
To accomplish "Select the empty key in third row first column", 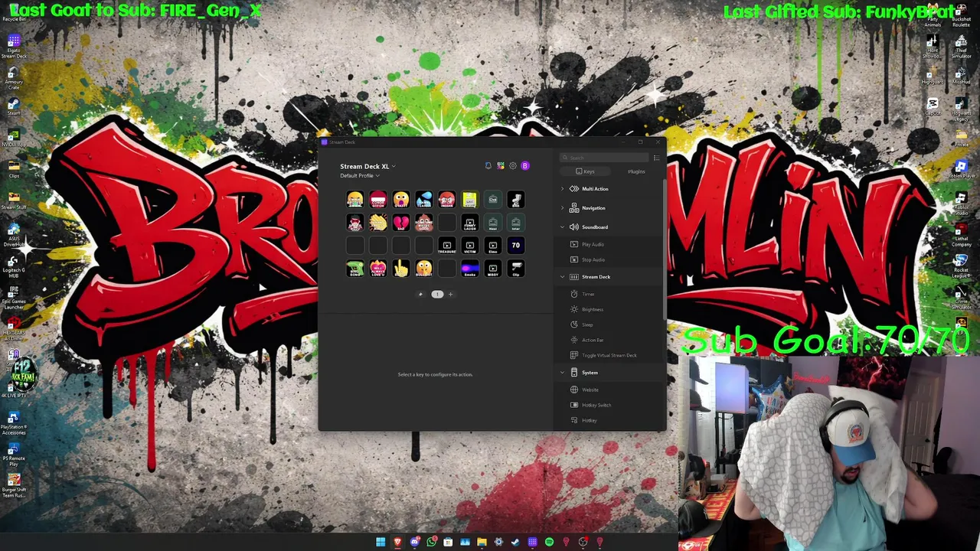I will 355,246.
